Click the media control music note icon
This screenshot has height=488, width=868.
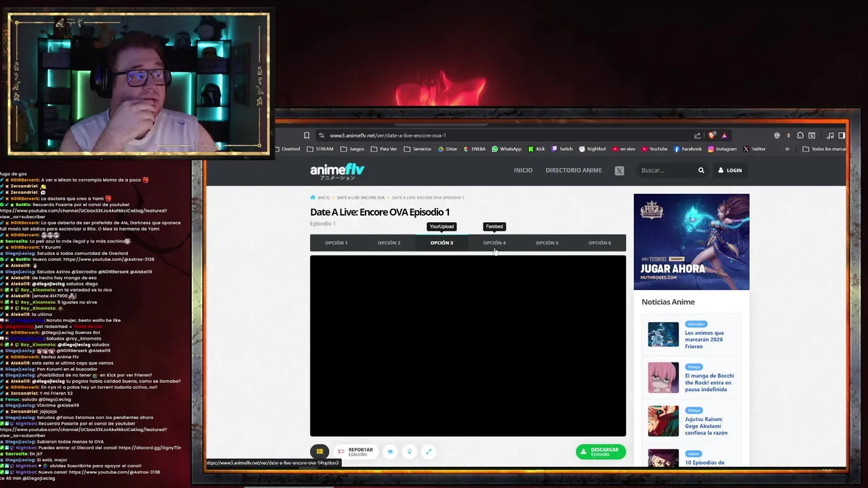(x=830, y=136)
